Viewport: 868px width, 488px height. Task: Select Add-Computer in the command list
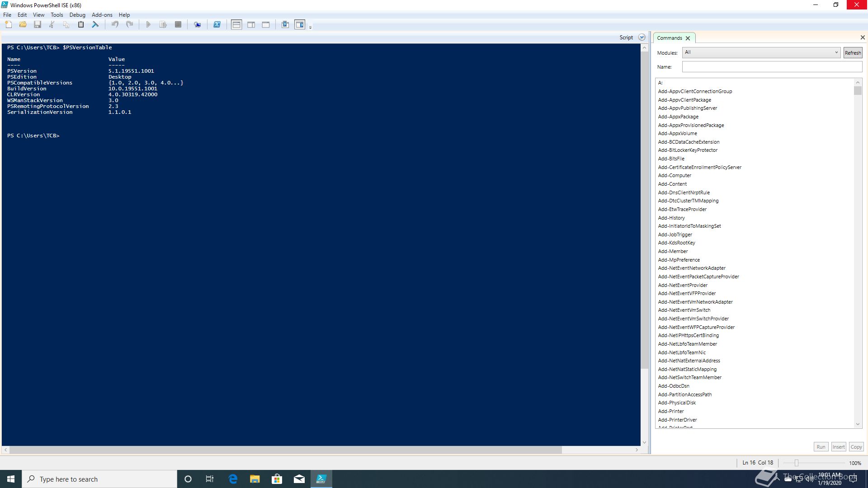[x=675, y=175]
